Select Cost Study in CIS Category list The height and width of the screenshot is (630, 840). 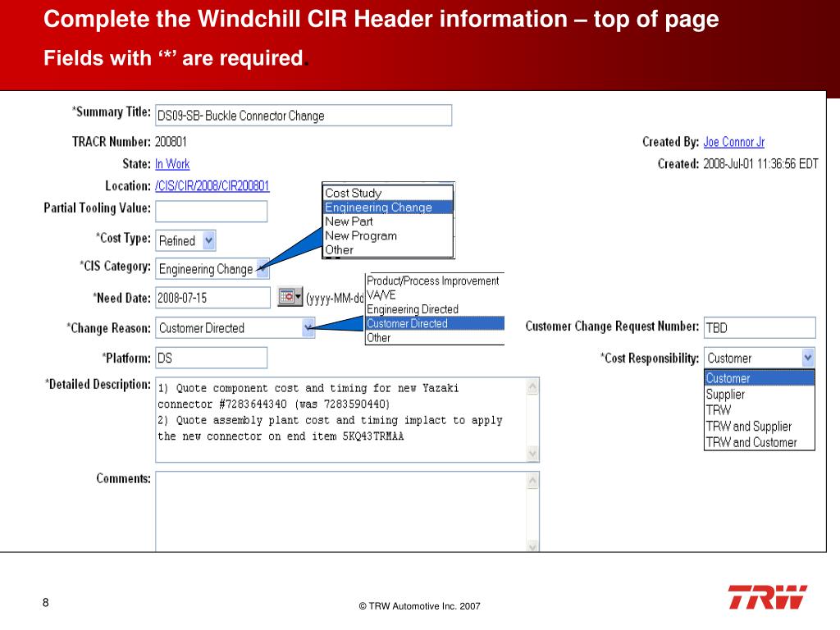point(388,193)
